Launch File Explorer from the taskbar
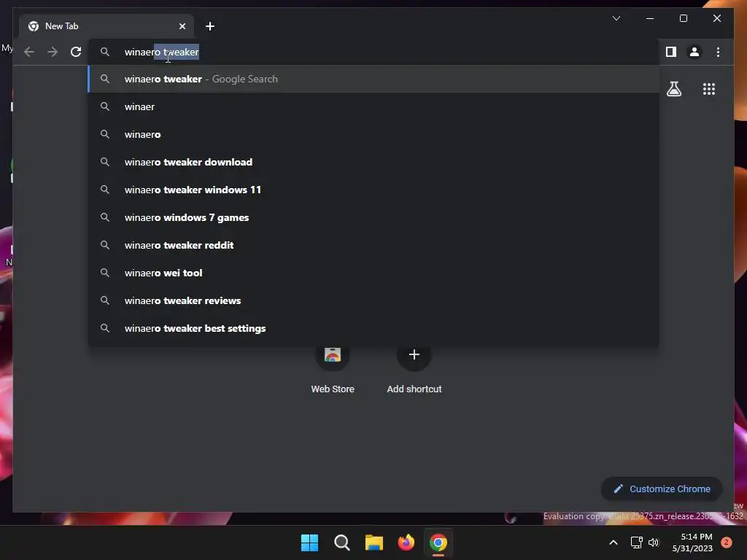The height and width of the screenshot is (560, 747). [x=374, y=542]
